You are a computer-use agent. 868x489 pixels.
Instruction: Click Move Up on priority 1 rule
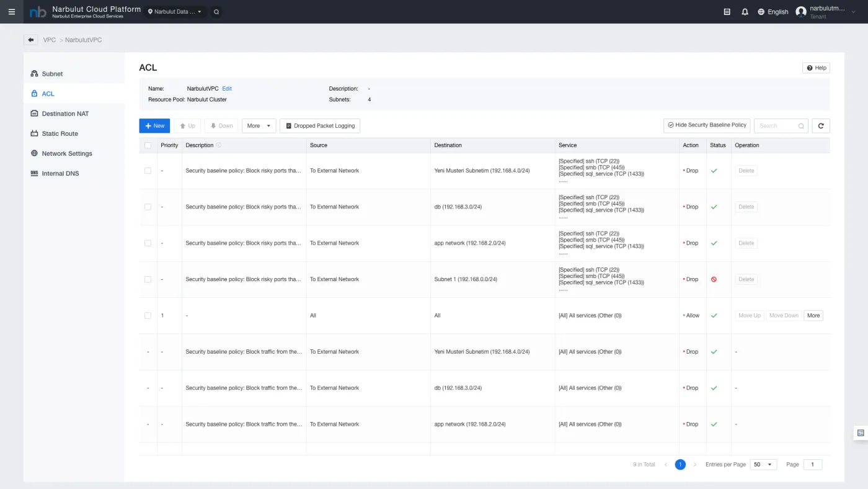pos(750,315)
